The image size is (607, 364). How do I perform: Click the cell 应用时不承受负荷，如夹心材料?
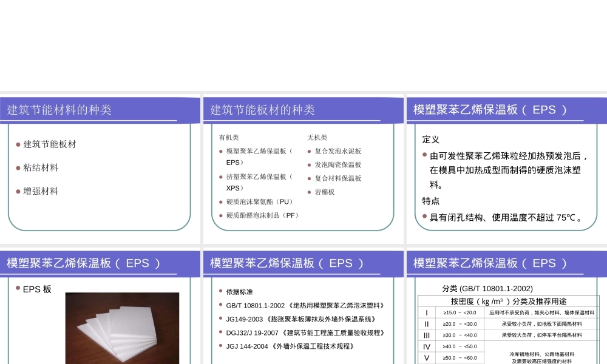coord(542,312)
